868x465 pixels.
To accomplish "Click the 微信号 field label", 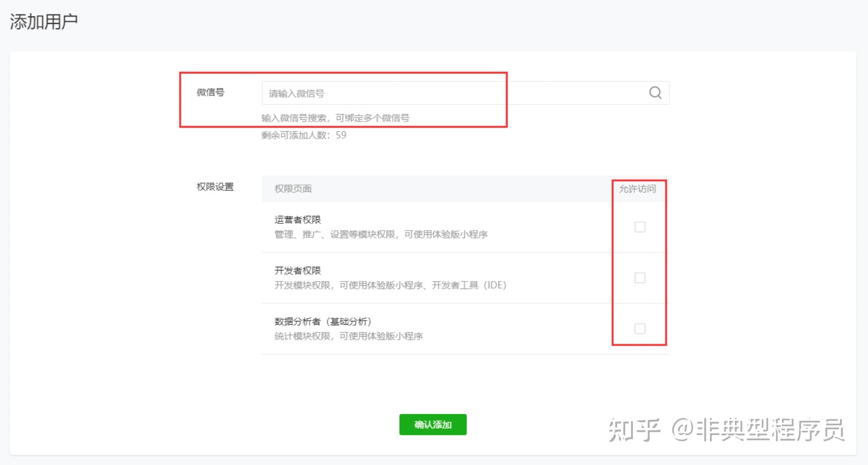I will coord(211,92).
